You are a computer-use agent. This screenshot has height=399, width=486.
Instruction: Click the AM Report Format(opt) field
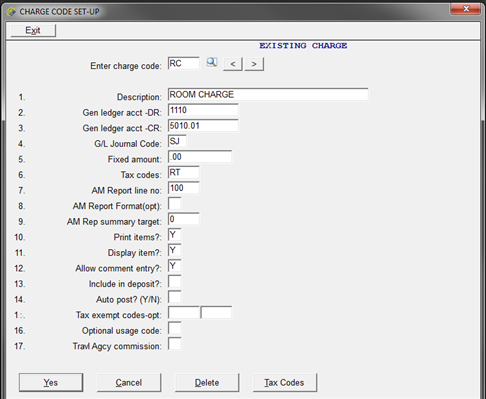pos(175,203)
